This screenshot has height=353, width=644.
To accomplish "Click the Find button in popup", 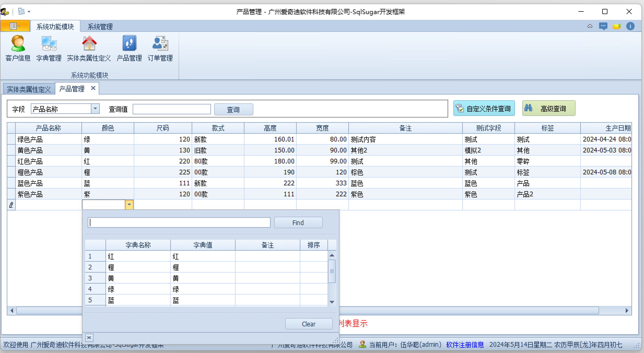I will pos(298,223).
